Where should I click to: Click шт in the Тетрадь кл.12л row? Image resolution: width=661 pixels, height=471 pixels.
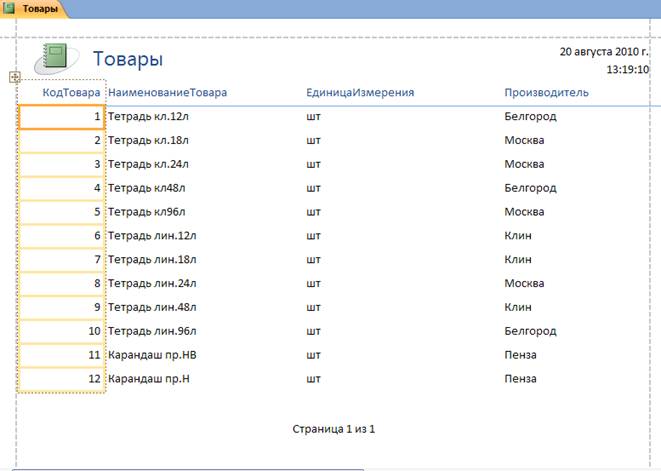pos(313,116)
